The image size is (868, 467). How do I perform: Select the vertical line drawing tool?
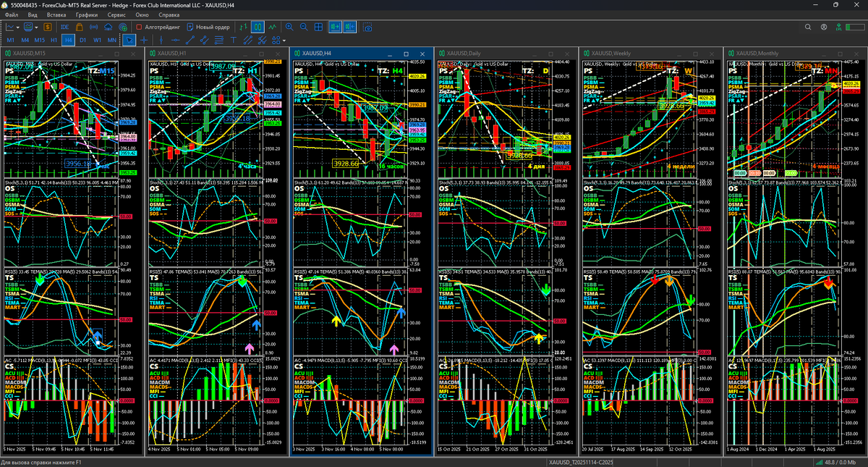pos(161,40)
